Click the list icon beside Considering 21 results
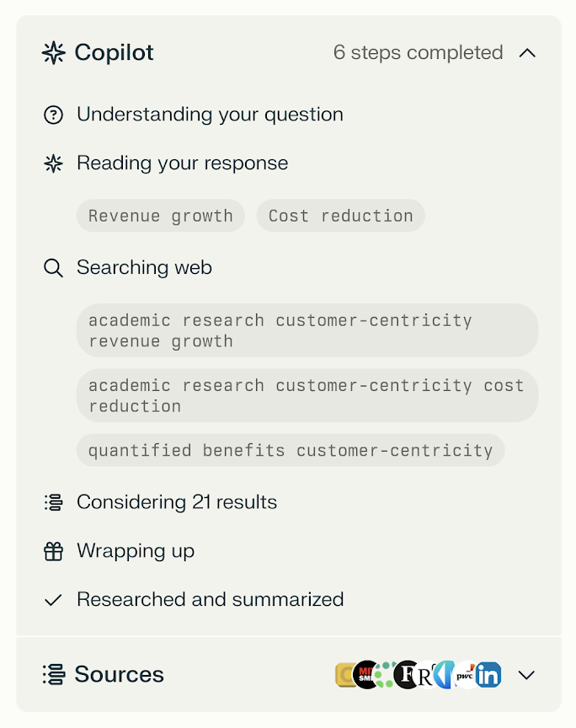Image resolution: width=576 pixels, height=728 pixels. pos(53,502)
